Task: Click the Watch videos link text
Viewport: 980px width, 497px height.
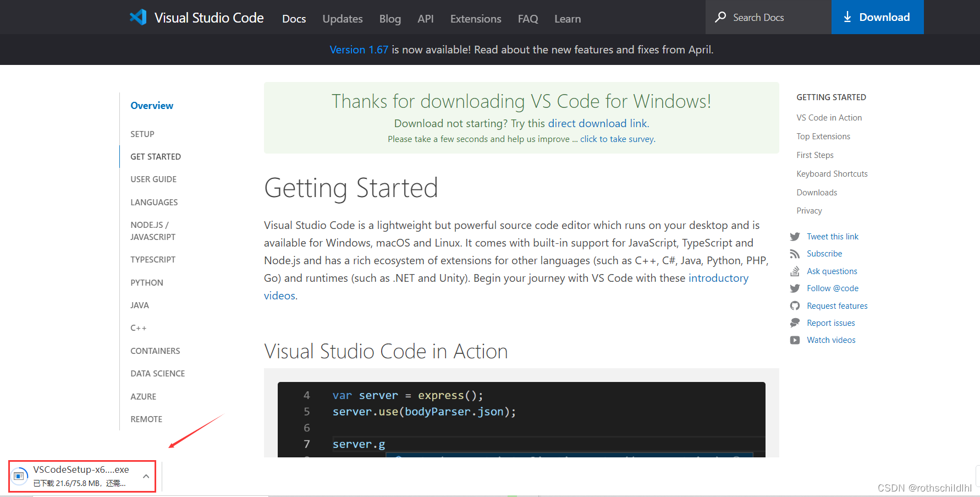Action: click(831, 340)
